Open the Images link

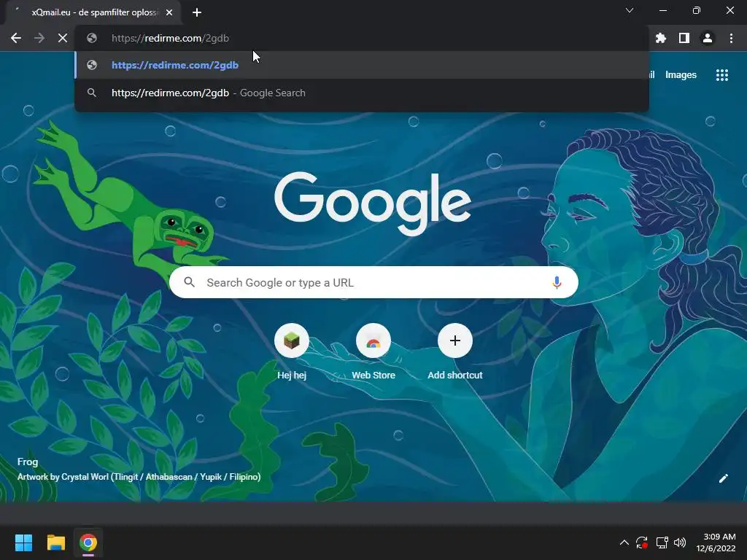[x=681, y=75]
